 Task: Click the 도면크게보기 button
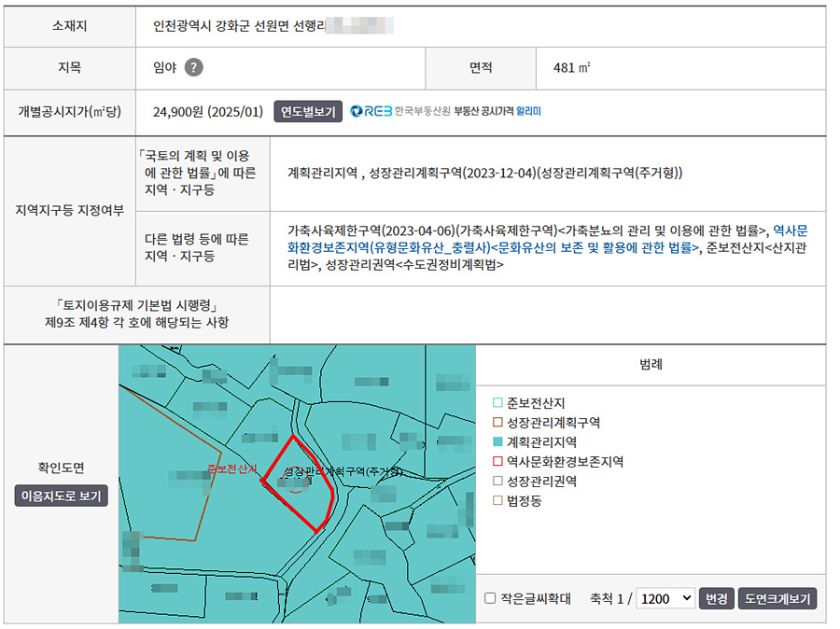[777, 598]
